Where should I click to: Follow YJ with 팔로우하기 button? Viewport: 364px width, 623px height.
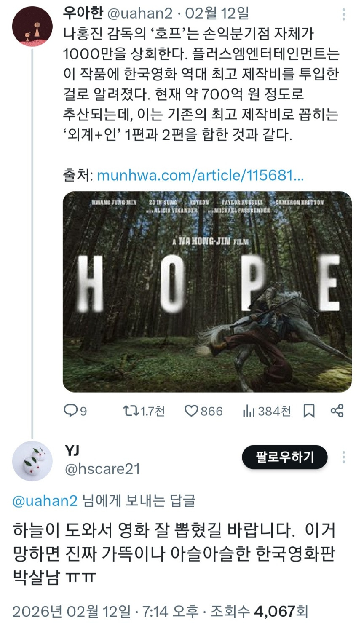point(284,457)
